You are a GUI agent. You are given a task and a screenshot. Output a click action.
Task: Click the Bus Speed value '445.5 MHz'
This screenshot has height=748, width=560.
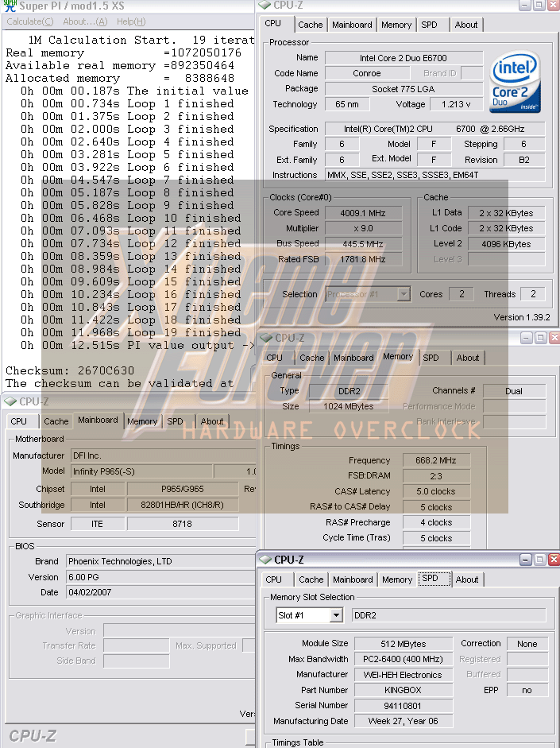point(363,244)
